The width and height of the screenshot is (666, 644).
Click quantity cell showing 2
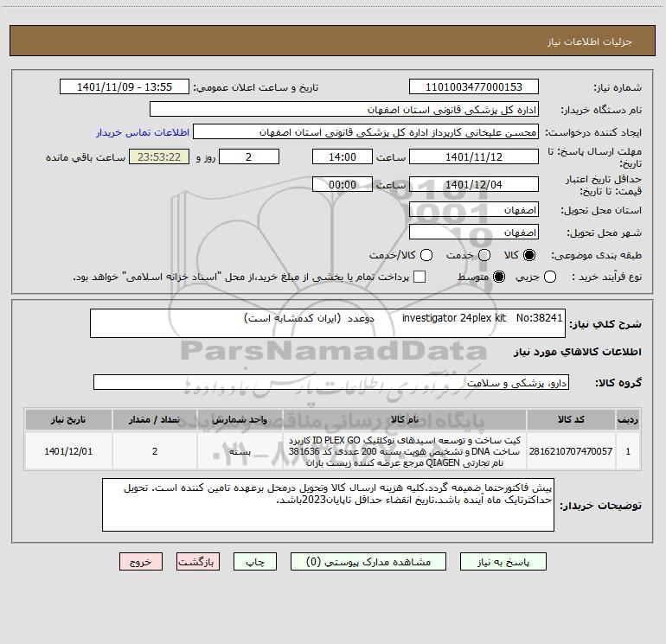155,451
